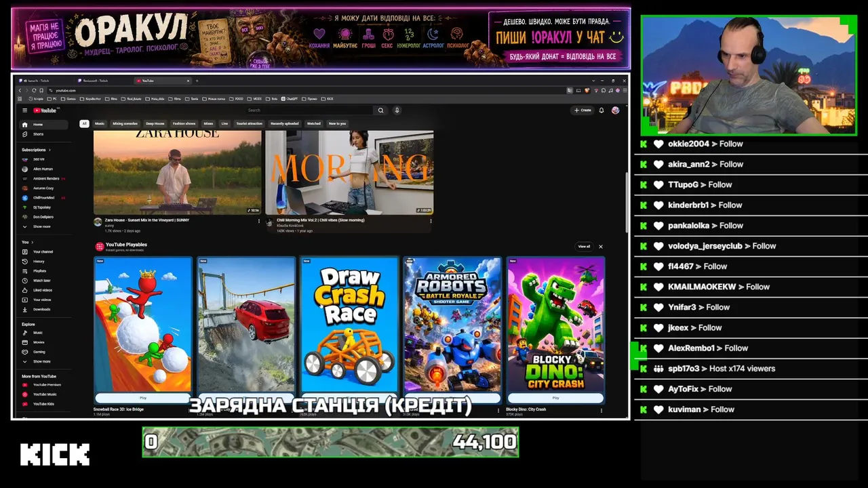
Task: Open the KICK bookmark folder
Action: pyautogui.click(x=328, y=99)
